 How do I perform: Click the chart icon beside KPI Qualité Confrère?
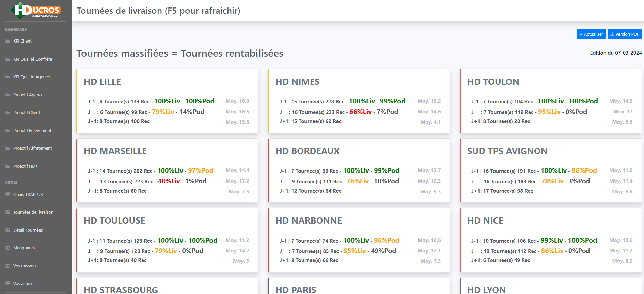(8, 59)
